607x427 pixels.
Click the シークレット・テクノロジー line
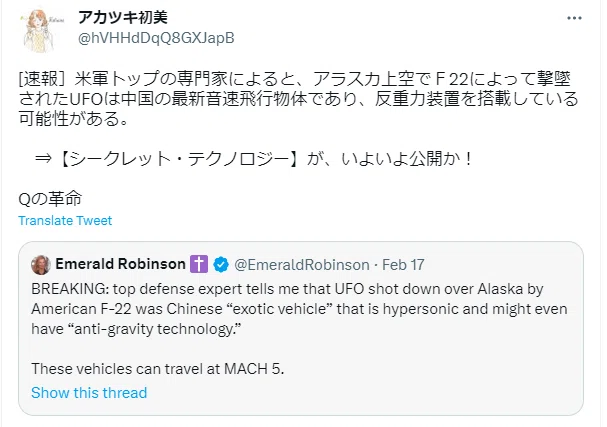pos(254,159)
